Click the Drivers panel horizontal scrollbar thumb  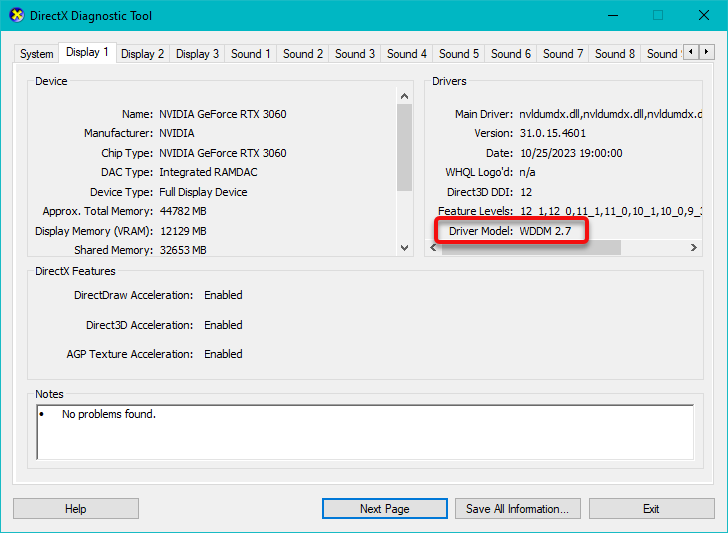pos(530,248)
